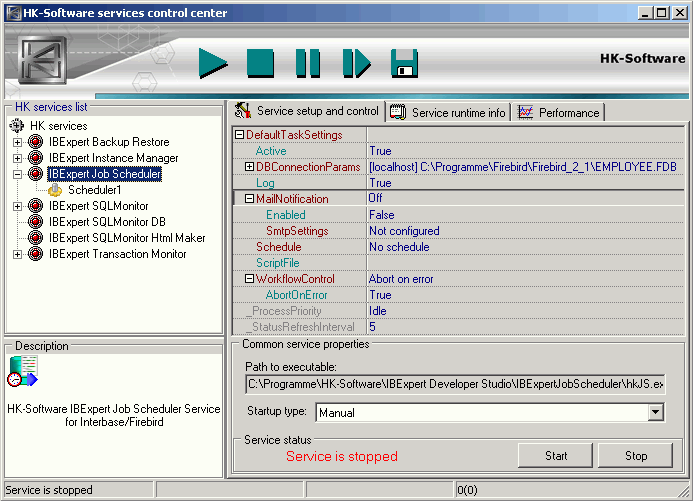Click red status icon of IBExpert Job Scheduler
Screen dimensions: 693x501
point(35,174)
